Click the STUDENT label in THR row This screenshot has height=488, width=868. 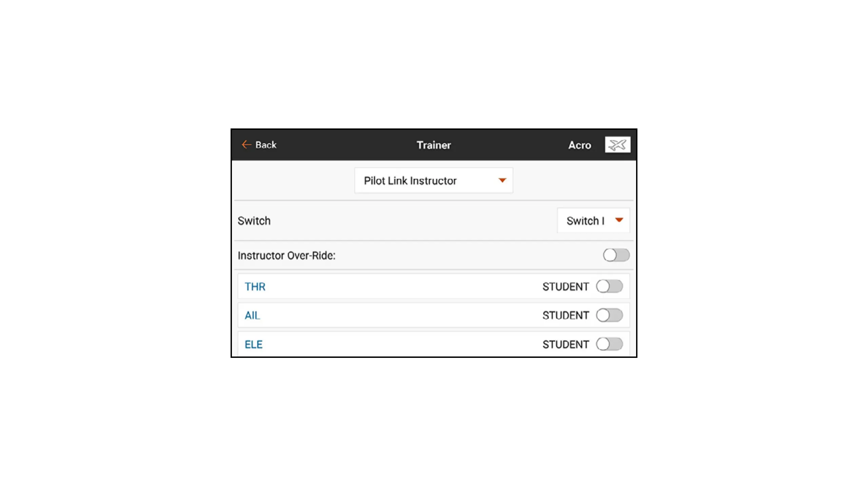pos(565,287)
